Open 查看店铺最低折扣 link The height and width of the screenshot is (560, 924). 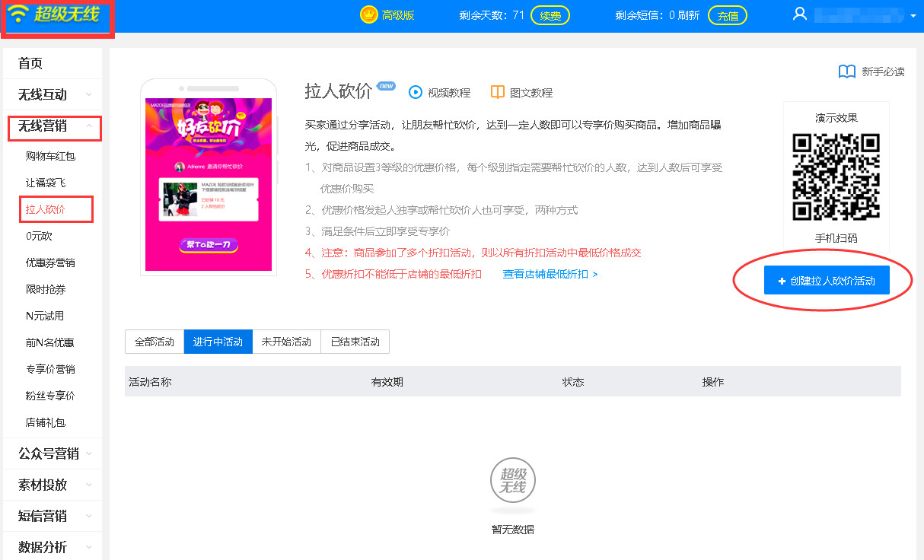click(550, 274)
